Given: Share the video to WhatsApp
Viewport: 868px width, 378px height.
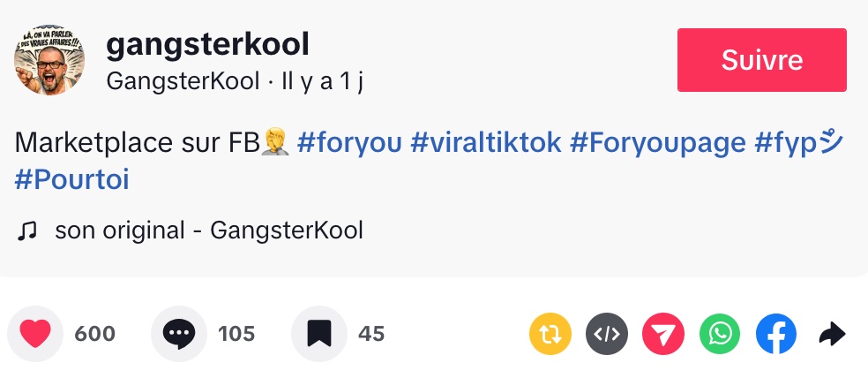Looking at the screenshot, I should (721, 334).
